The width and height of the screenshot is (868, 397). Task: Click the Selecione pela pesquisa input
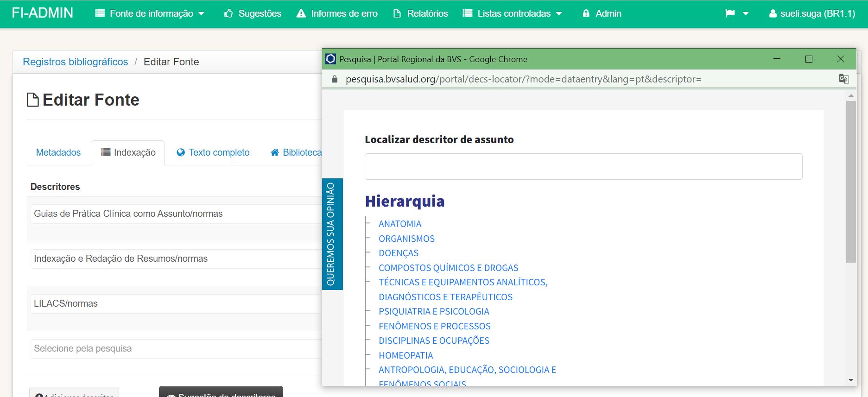click(176, 348)
